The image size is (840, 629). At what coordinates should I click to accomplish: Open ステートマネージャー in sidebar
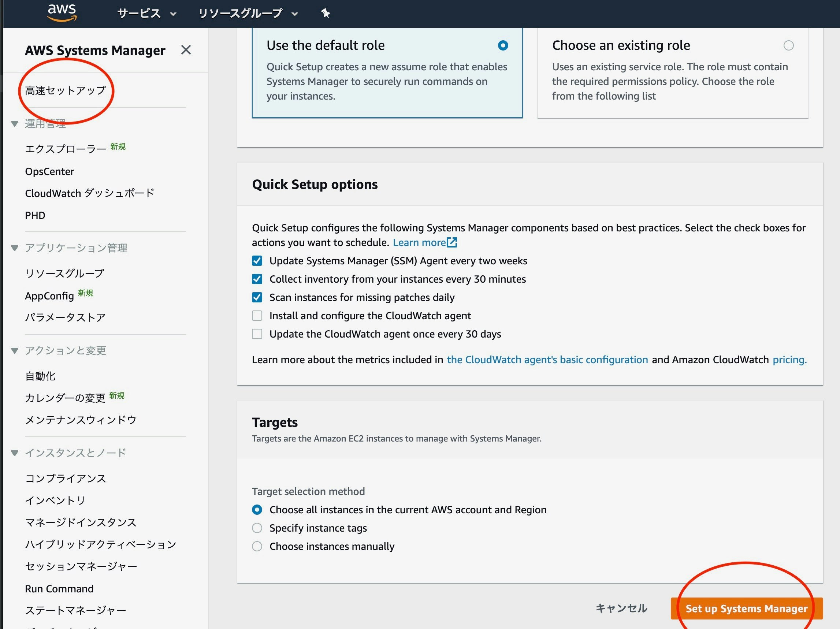point(75,610)
